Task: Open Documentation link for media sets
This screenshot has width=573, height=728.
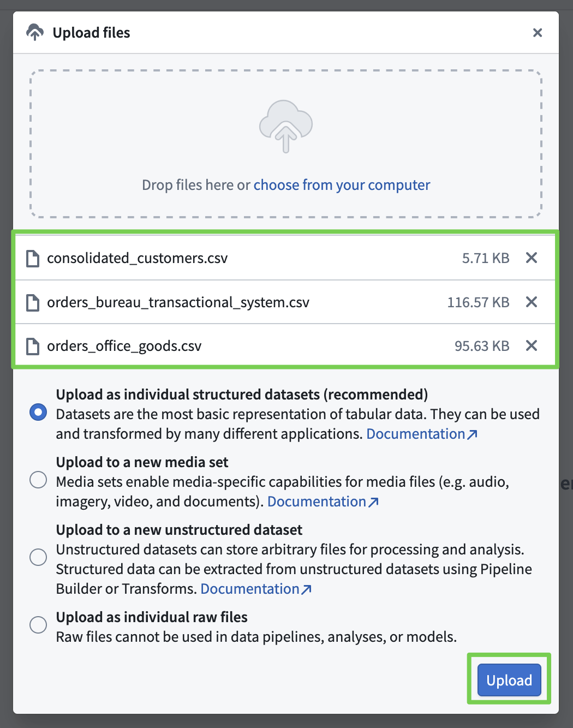Action: click(323, 502)
